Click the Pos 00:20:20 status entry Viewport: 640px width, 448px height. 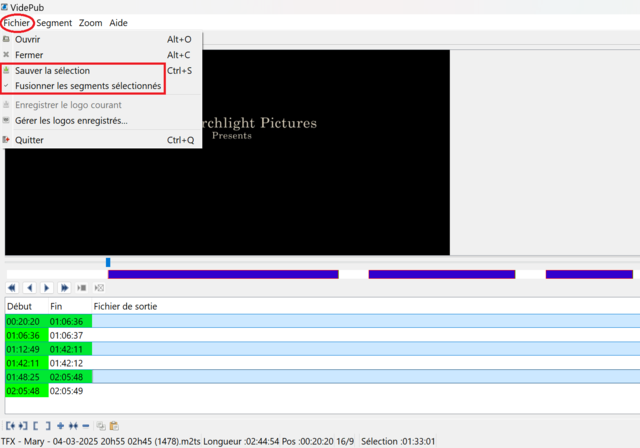point(308,441)
